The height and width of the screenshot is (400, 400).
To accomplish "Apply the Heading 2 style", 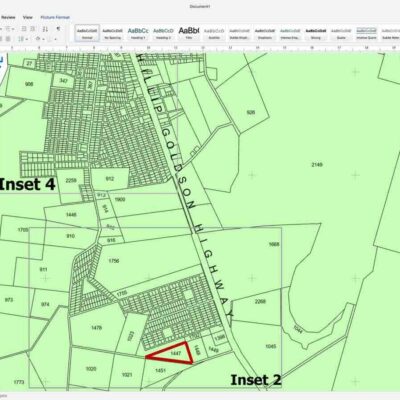I will click(x=163, y=33).
